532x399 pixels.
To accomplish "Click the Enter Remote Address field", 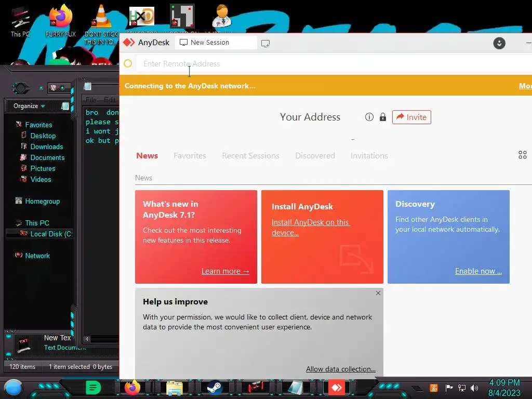I will click(334, 64).
